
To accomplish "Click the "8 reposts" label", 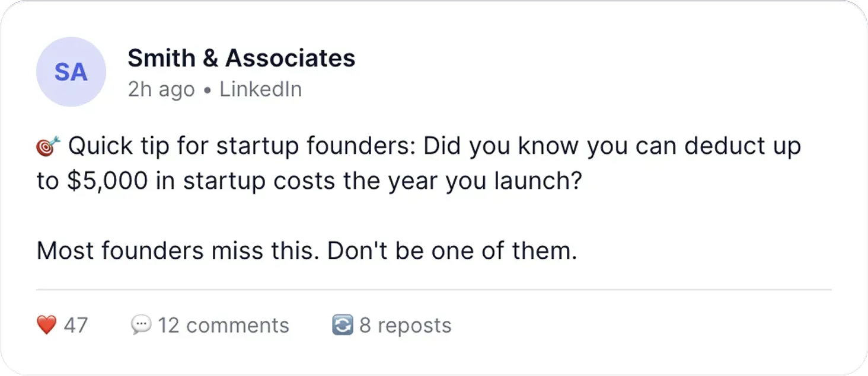I will (405, 325).
